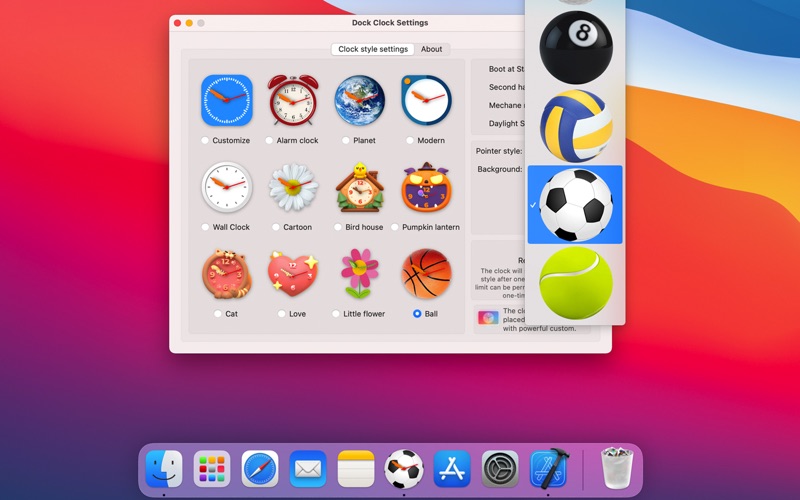The width and height of the screenshot is (800, 500).
Task: Switch to the About tab
Action: [x=432, y=49]
